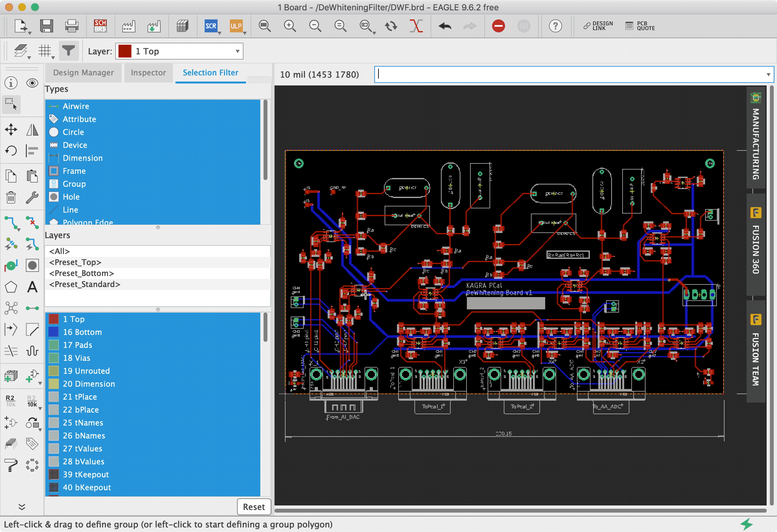Screen dimensions: 777x532
Task: Select the Delete trash can tool
Action: tap(11, 197)
